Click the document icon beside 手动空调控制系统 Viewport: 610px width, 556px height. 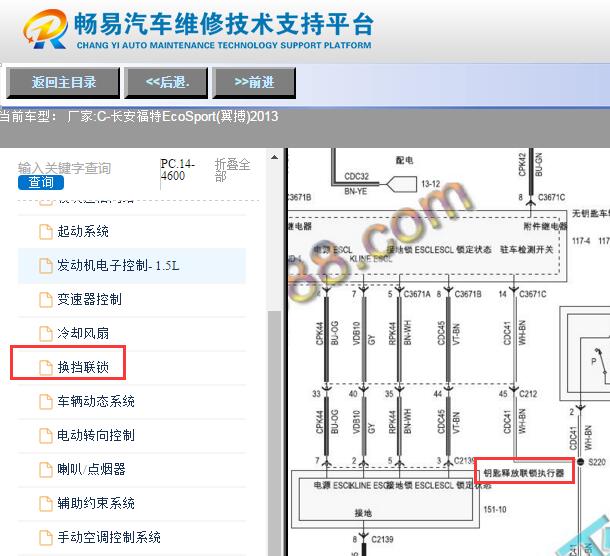click(x=46, y=538)
